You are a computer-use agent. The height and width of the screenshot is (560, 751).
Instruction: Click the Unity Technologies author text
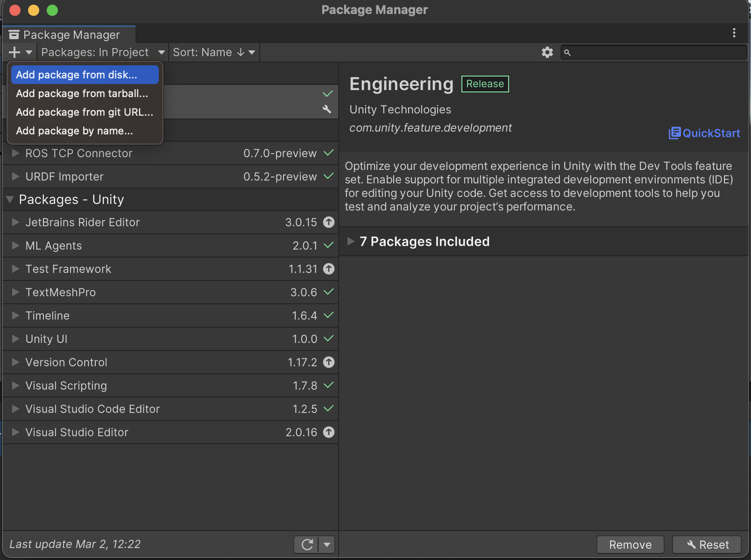[400, 109]
